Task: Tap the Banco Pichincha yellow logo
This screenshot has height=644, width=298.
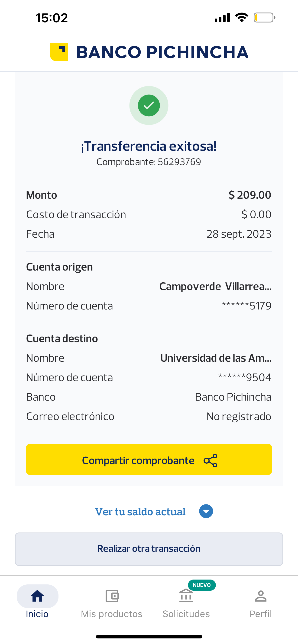Action: [59, 52]
